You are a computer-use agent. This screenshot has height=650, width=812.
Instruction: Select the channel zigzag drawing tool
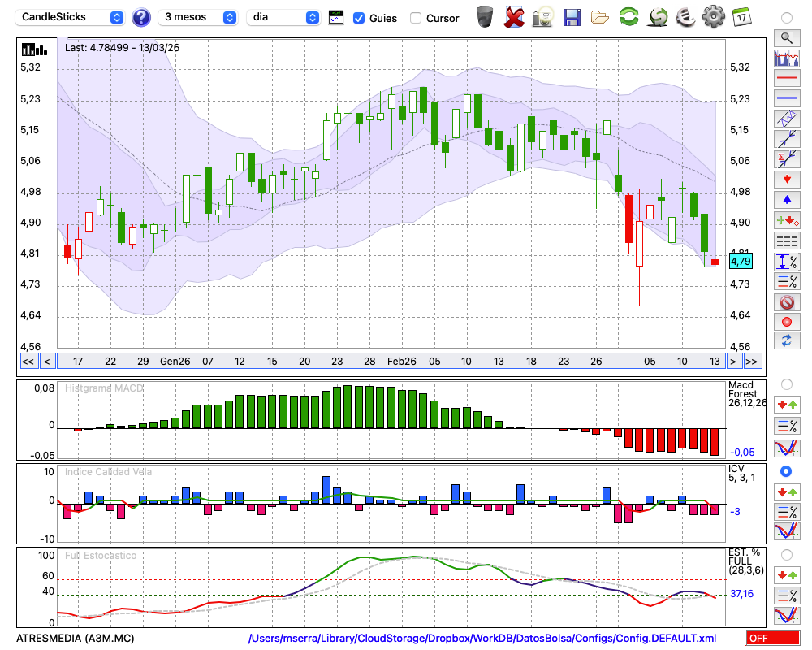point(787,119)
